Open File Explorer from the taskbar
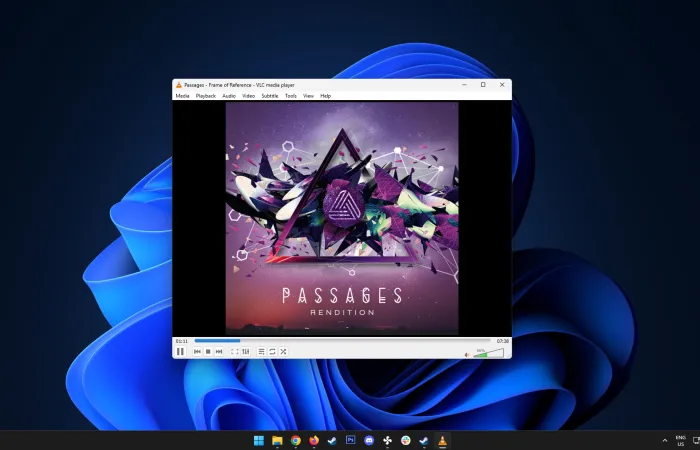700x450 pixels. click(277, 441)
